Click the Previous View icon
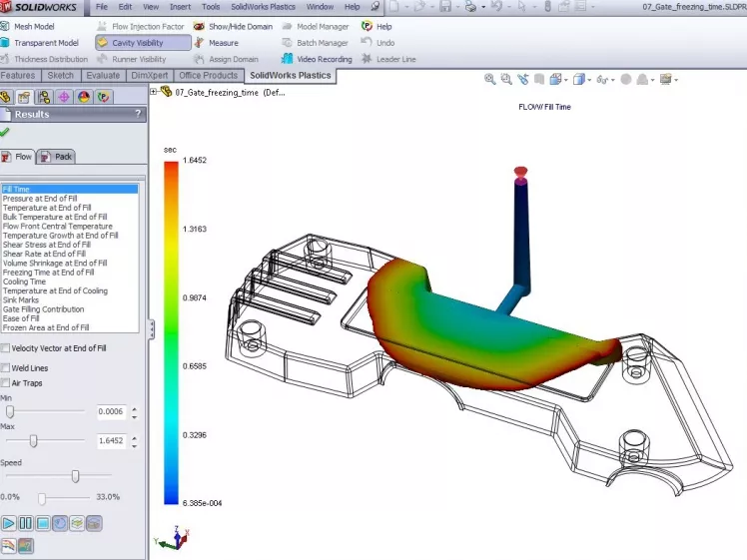The image size is (747, 560). coord(522,79)
